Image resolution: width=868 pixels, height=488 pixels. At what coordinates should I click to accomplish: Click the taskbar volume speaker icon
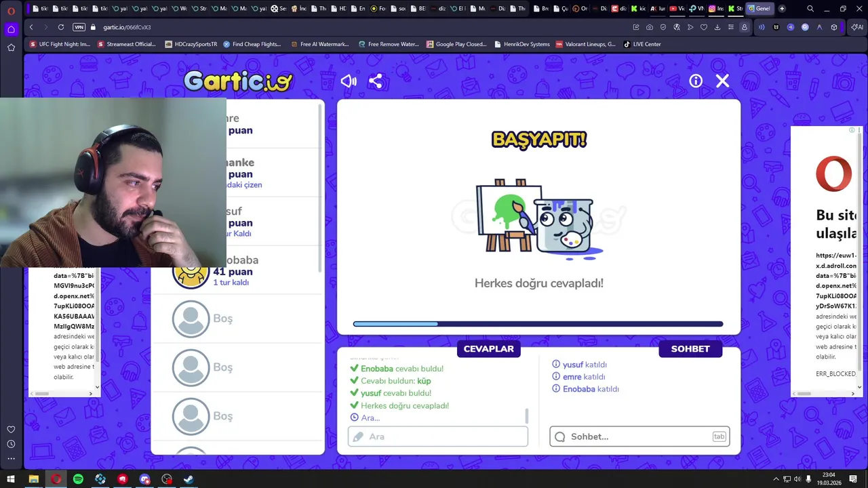[x=797, y=479]
